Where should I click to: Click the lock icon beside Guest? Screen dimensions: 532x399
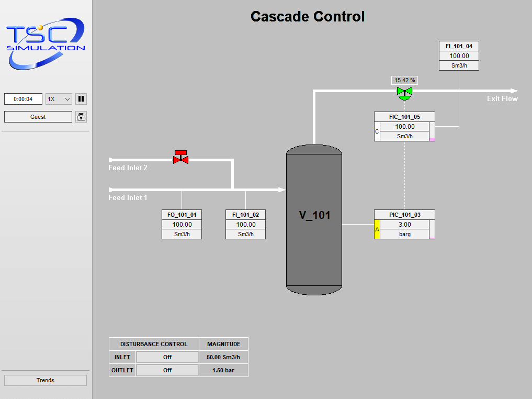(x=82, y=116)
